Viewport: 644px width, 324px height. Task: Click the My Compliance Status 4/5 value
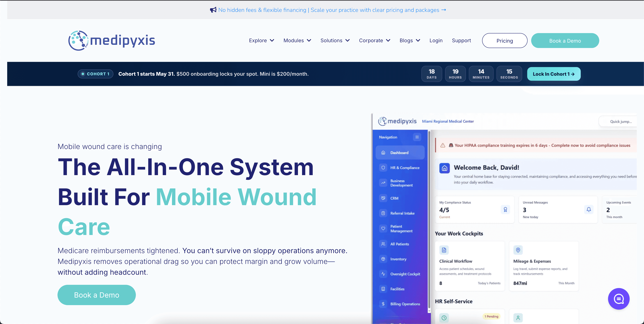coord(444,210)
